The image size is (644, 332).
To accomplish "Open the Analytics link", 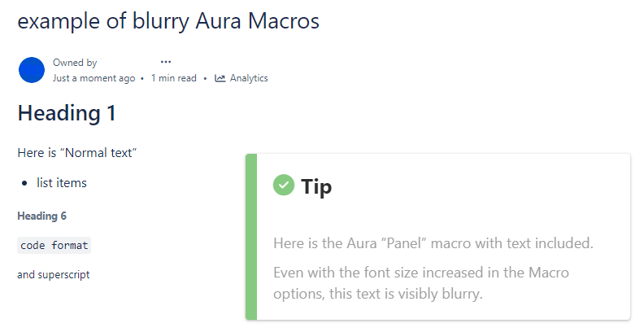I will (x=241, y=78).
